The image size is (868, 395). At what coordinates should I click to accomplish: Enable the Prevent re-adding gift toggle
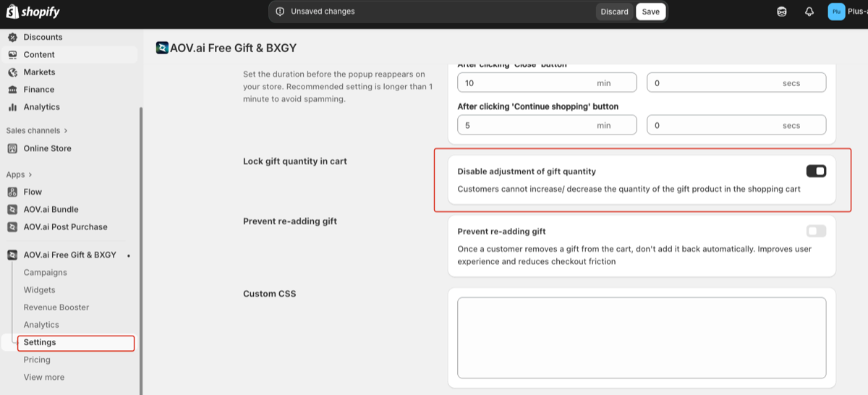coord(816,231)
